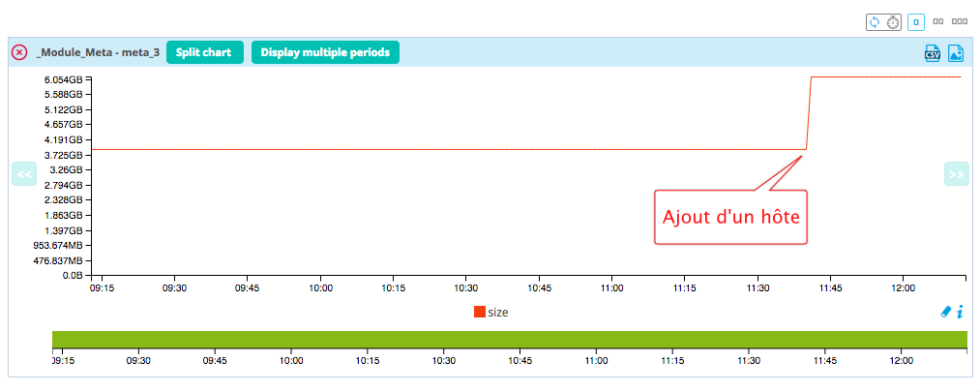Remove the _Module_Meta - meta_3 chart
Image resolution: width=980 pixels, height=392 pixels.
tap(18, 52)
